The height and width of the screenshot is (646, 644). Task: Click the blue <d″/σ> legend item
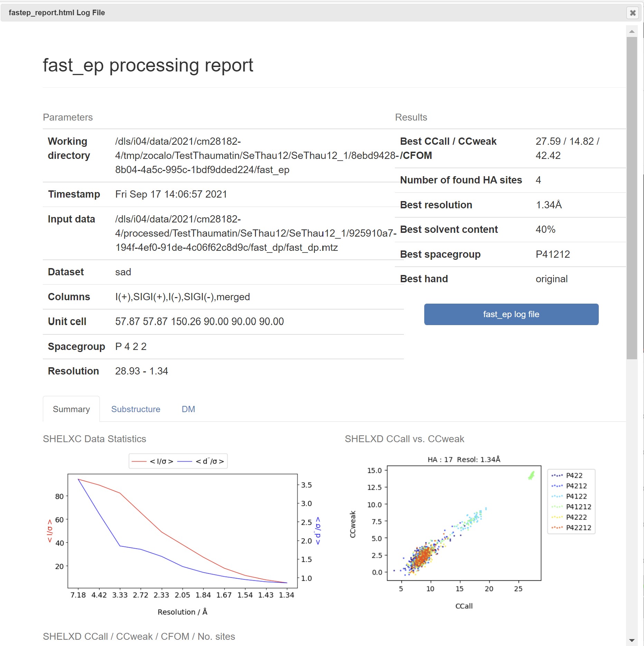tap(200, 461)
